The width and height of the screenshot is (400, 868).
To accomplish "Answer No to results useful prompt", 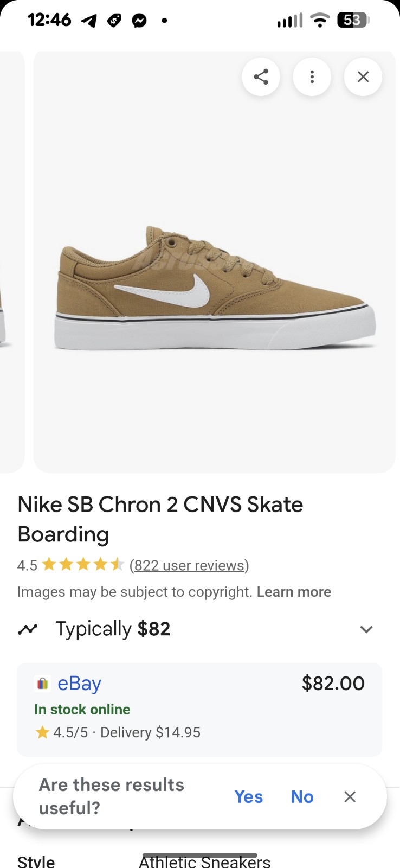I will click(x=302, y=796).
